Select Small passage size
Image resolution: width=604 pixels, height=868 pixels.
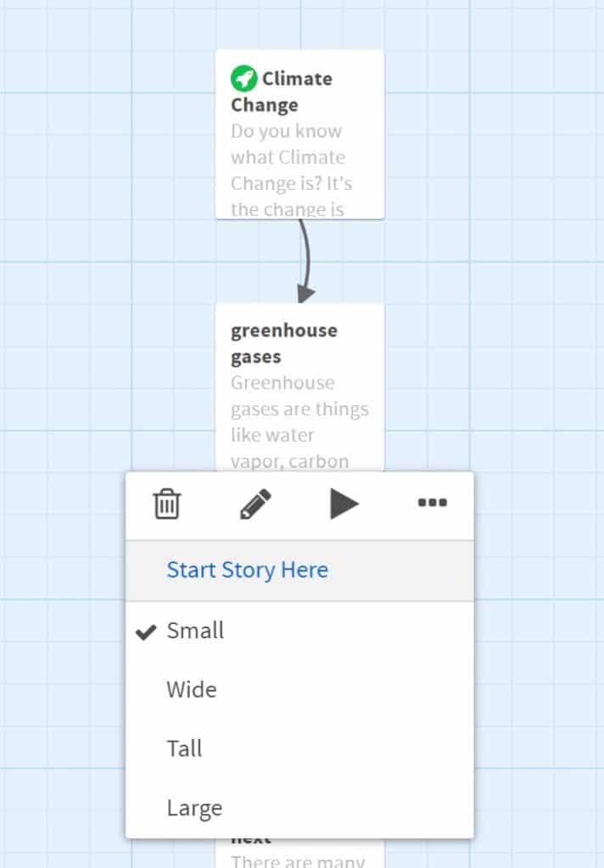299,631
